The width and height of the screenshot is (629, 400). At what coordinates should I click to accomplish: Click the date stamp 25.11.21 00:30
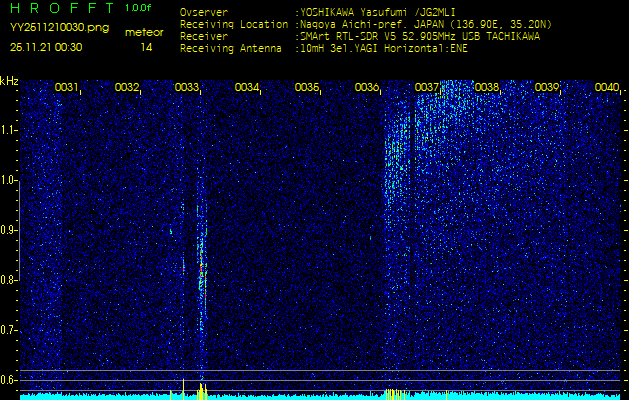pyautogui.click(x=46, y=47)
